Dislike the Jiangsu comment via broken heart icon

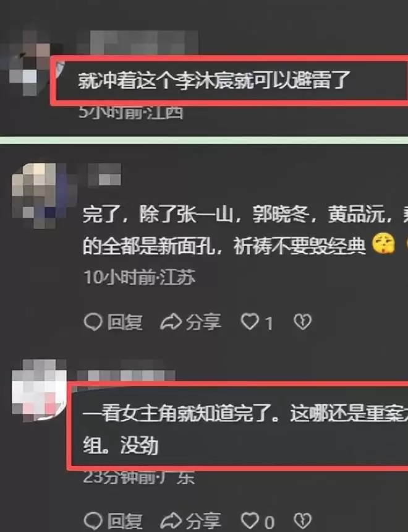pyautogui.click(x=302, y=322)
